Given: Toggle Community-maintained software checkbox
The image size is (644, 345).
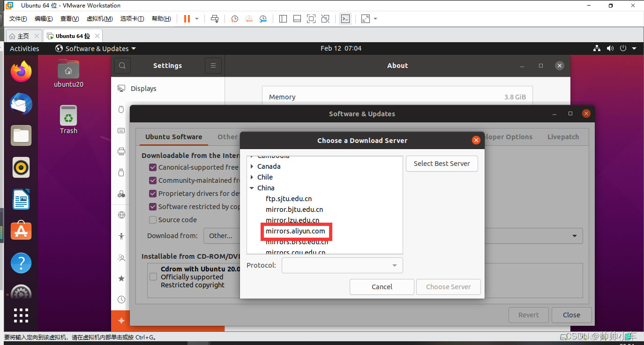Looking at the screenshot, I should 153,180.
